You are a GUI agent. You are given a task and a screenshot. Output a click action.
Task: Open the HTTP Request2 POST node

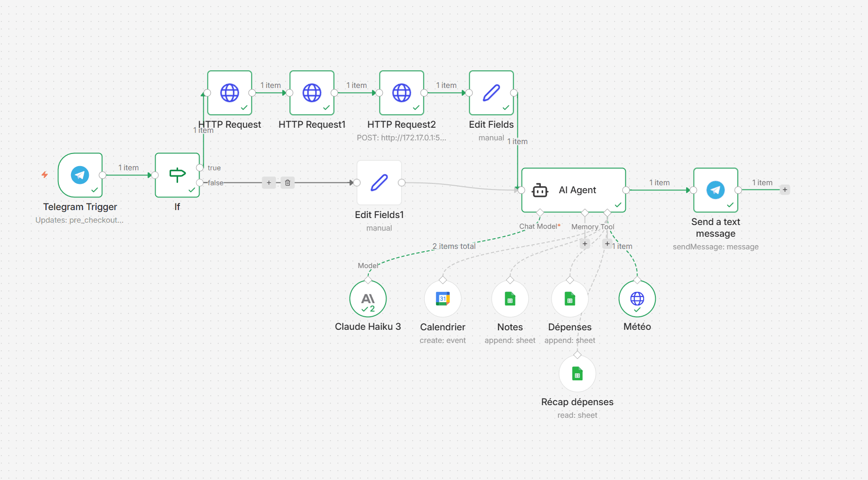(401, 93)
